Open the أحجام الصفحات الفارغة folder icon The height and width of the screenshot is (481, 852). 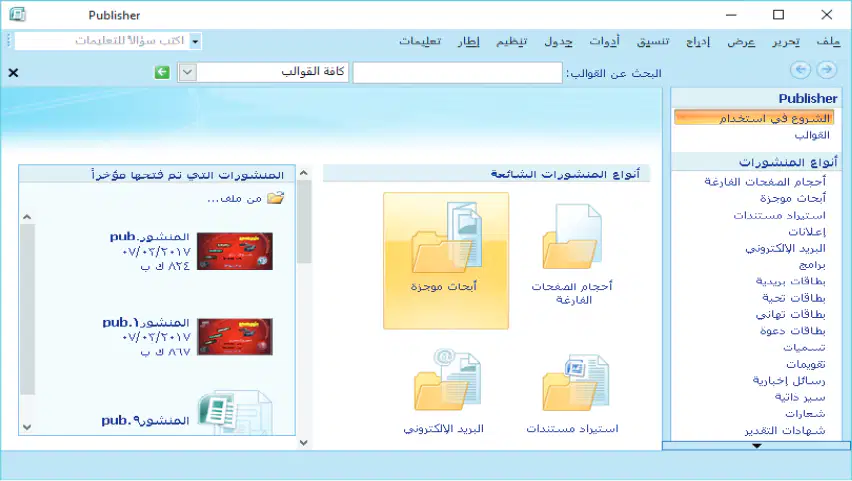572,236
